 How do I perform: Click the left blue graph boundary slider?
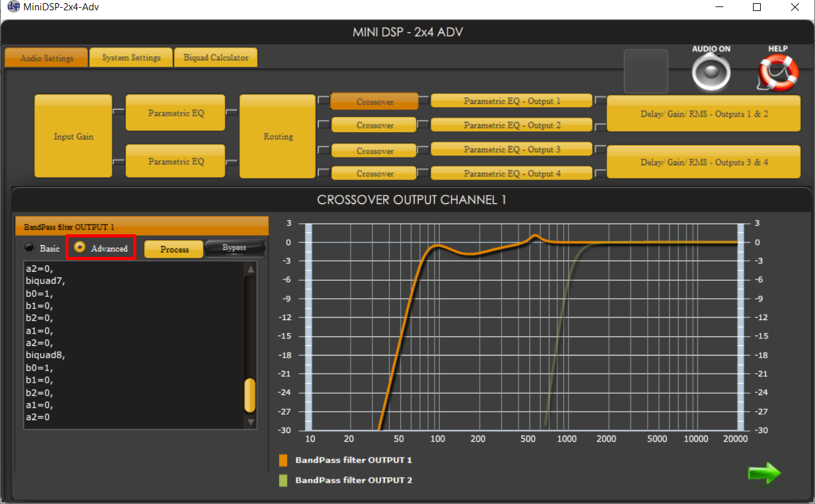(309, 327)
